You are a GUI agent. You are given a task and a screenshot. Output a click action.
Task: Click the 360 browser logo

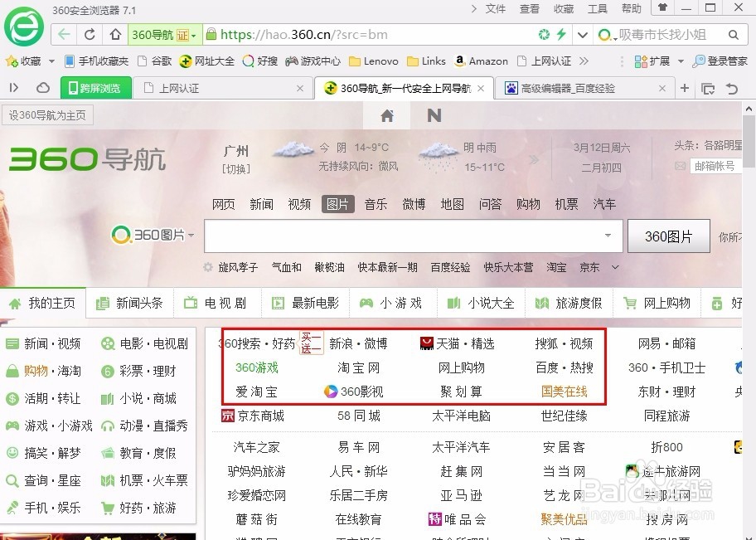tap(23, 27)
